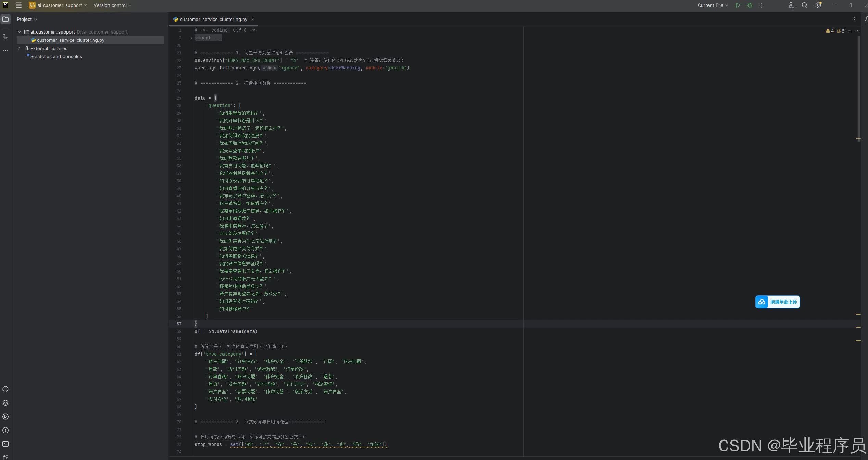This screenshot has height=460, width=868.
Task: Debug the current file
Action: click(750, 5)
